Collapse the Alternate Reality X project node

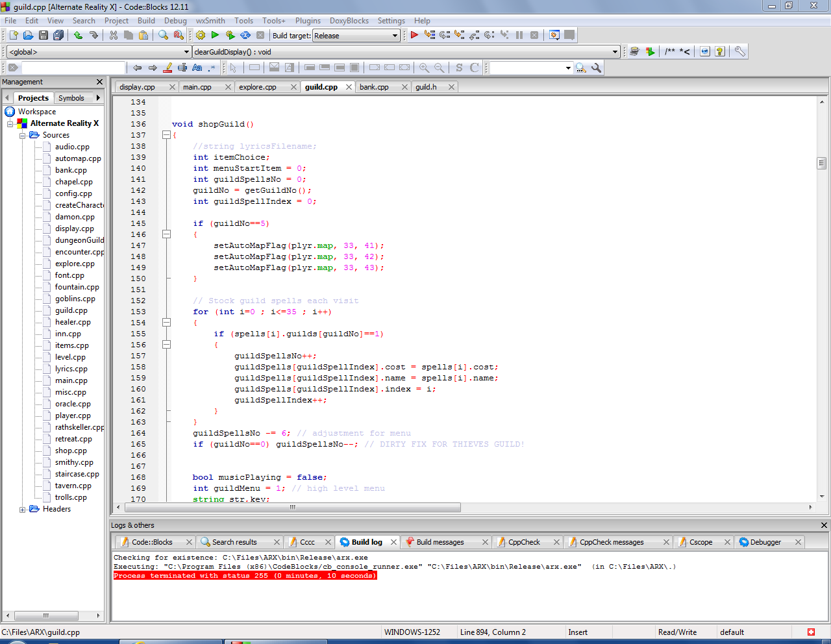click(x=10, y=124)
